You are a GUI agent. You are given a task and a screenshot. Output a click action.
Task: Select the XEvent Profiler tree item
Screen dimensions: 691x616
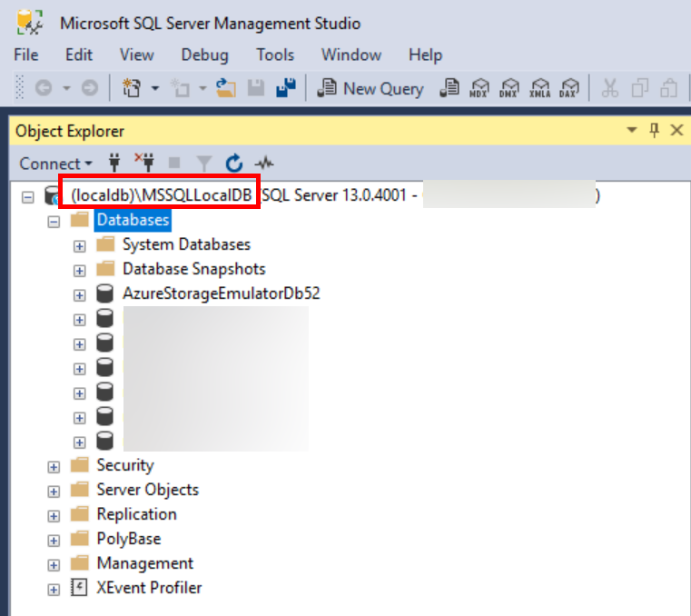coord(149,588)
